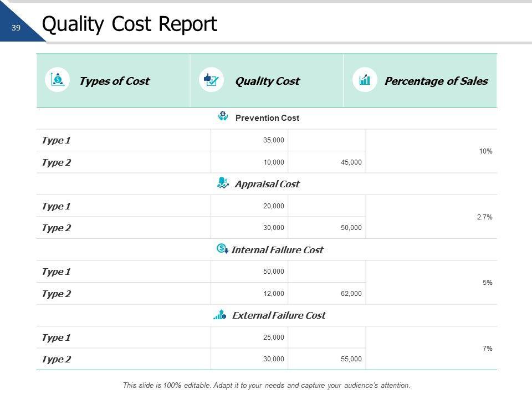Screen dimensions: 532x399
Task: Select the Prevention Cost section label
Action: (267, 118)
